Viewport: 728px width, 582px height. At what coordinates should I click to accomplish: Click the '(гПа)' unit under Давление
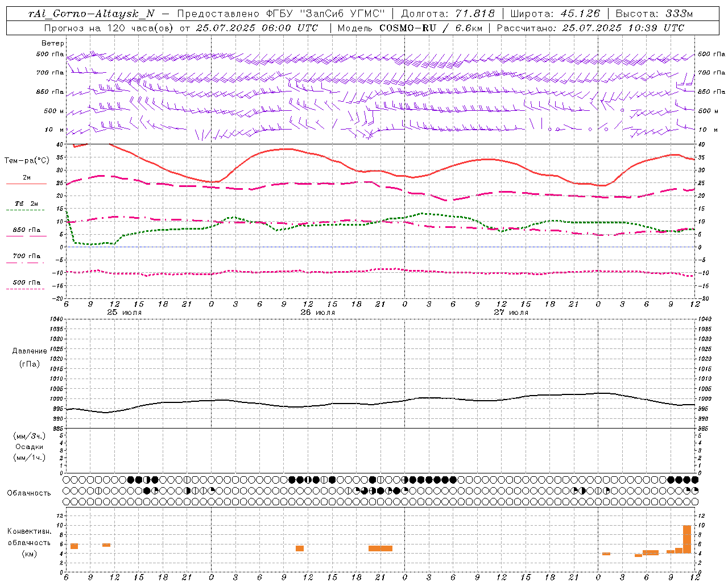(30, 364)
